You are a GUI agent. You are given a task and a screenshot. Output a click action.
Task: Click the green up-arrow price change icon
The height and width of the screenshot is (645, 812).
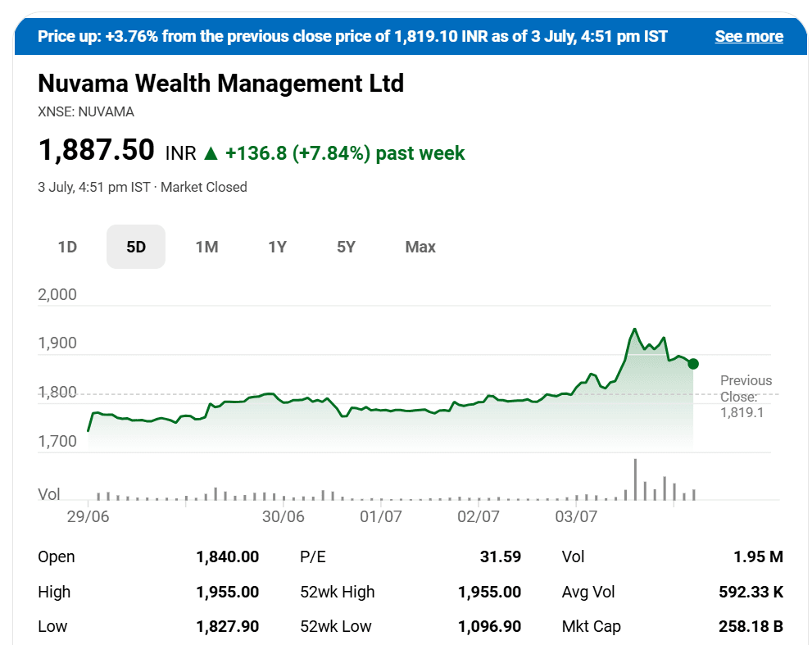click(211, 153)
